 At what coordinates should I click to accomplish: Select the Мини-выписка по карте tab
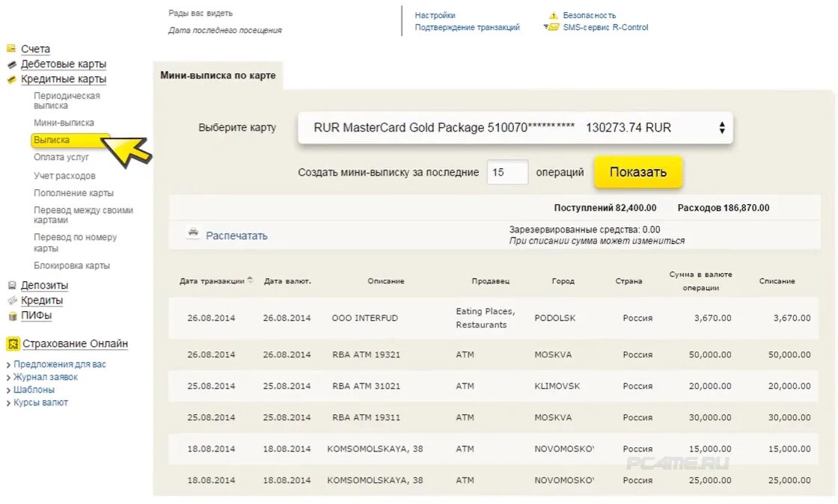(218, 76)
